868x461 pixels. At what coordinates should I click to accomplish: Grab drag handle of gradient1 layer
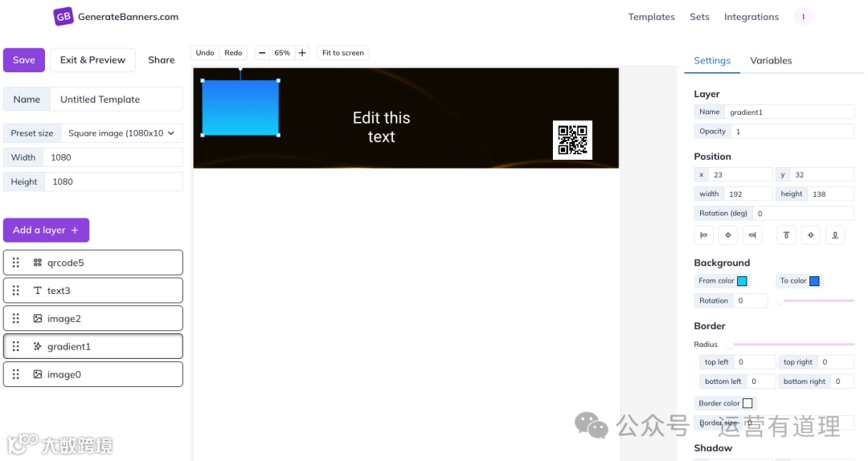[16, 346]
